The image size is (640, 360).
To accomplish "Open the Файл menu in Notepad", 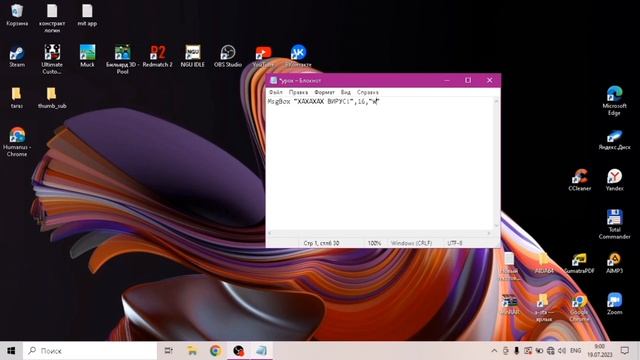I will (276, 92).
